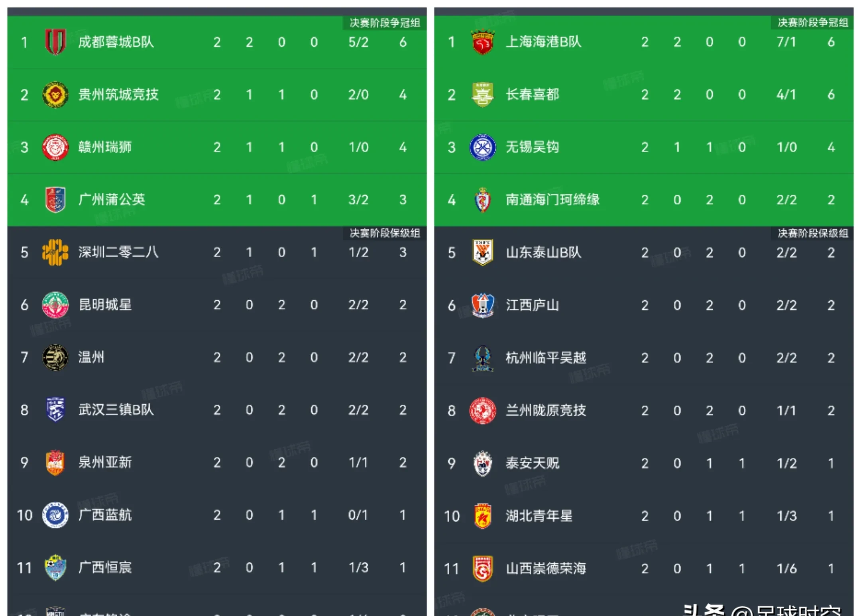Click the 长春喜都 green emblem
The width and height of the screenshot is (861, 616).
482,94
